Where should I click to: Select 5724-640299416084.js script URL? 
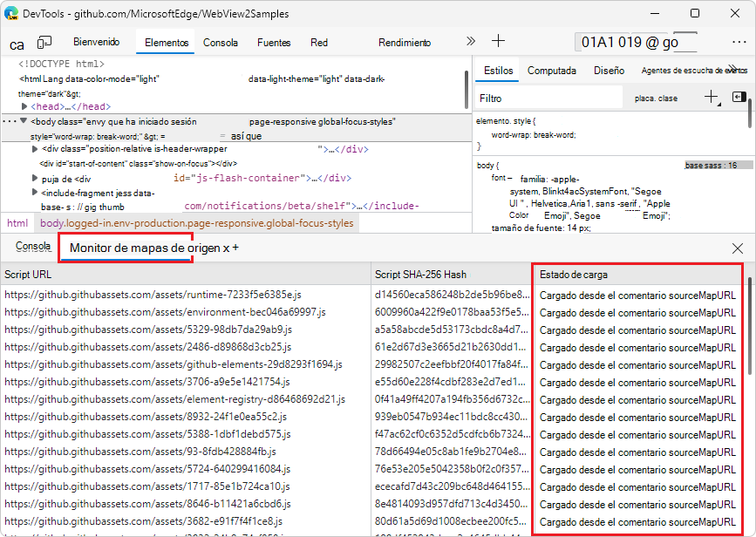(x=147, y=468)
